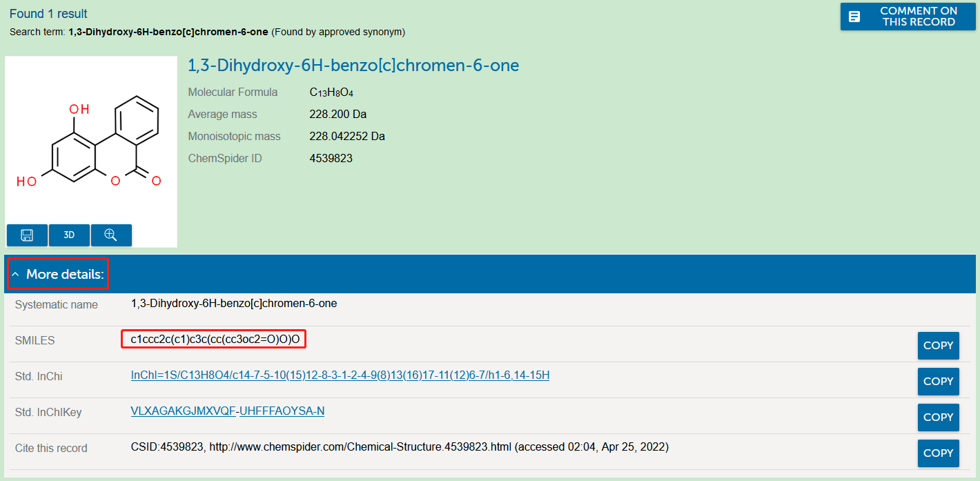This screenshot has width=980, height=481.
Task: Collapse the More details section chevron
Action: point(15,275)
